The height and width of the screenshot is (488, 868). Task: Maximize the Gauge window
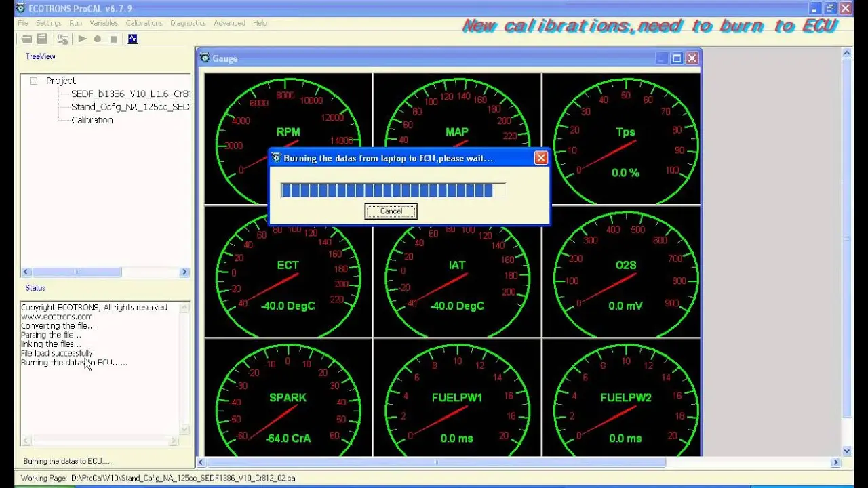coord(677,58)
